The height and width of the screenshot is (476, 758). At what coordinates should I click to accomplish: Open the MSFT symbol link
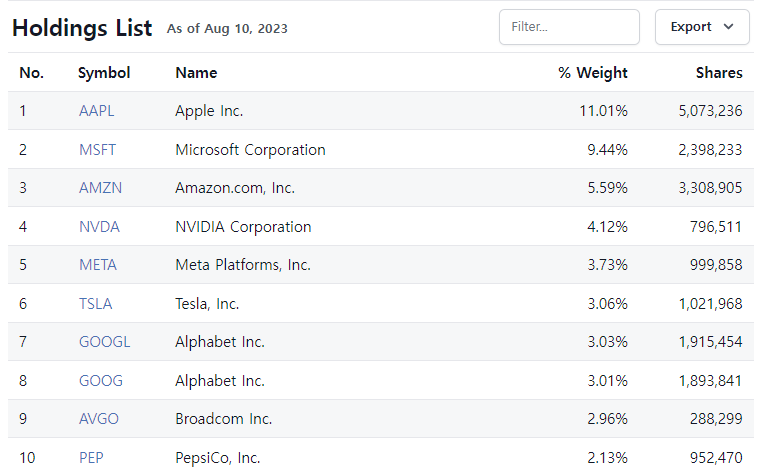(97, 150)
